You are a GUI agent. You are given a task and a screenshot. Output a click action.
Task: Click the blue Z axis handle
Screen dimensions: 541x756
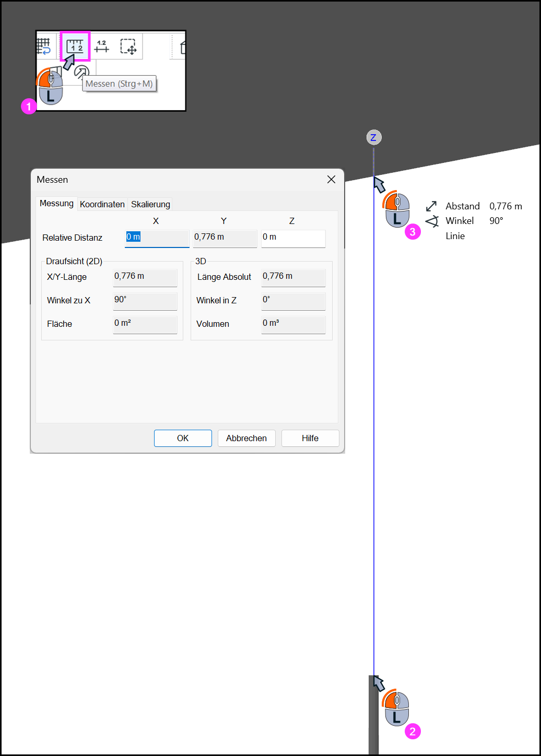(x=373, y=137)
